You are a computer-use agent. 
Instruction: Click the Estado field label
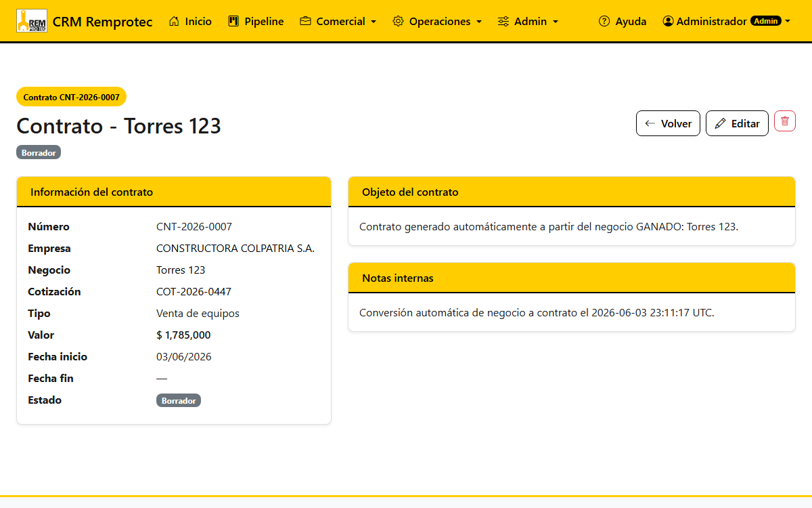[x=45, y=400]
